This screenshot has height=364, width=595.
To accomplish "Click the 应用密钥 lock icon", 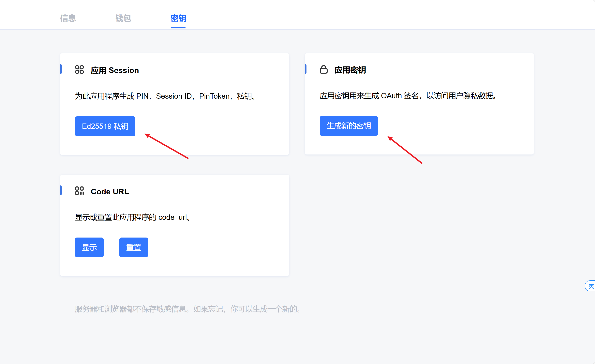I will (324, 69).
